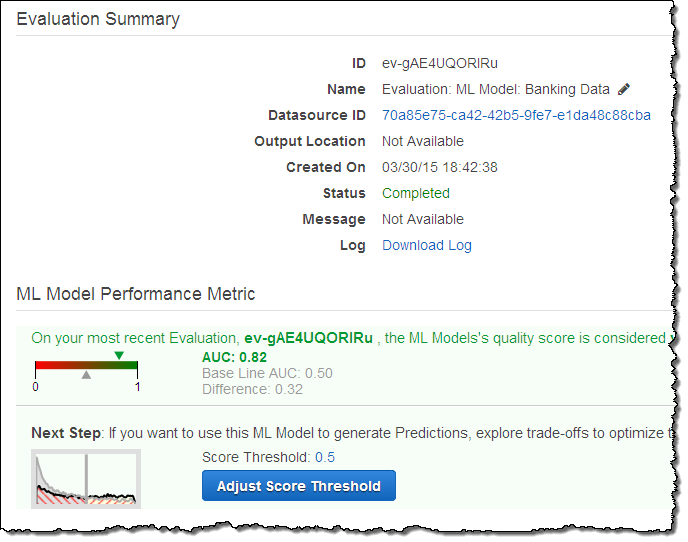Click the green Completed status text
688x542 pixels.
point(416,193)
